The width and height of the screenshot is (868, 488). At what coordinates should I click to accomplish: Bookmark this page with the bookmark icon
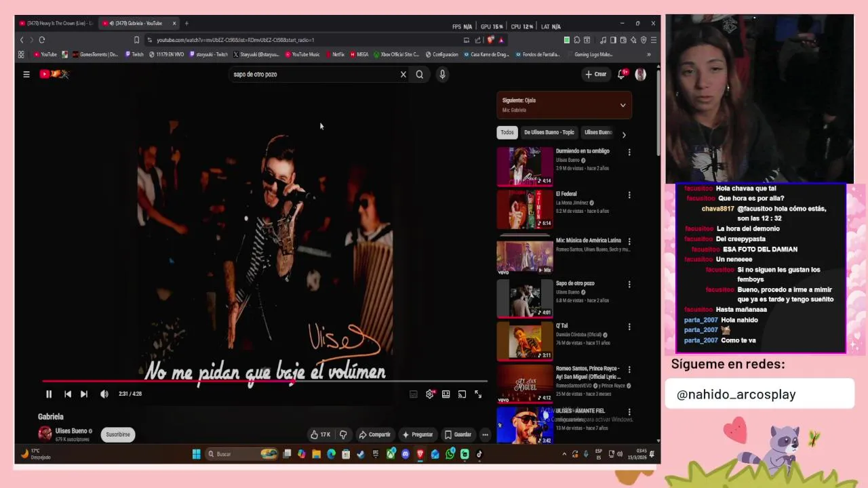click(x=136, y=40)
